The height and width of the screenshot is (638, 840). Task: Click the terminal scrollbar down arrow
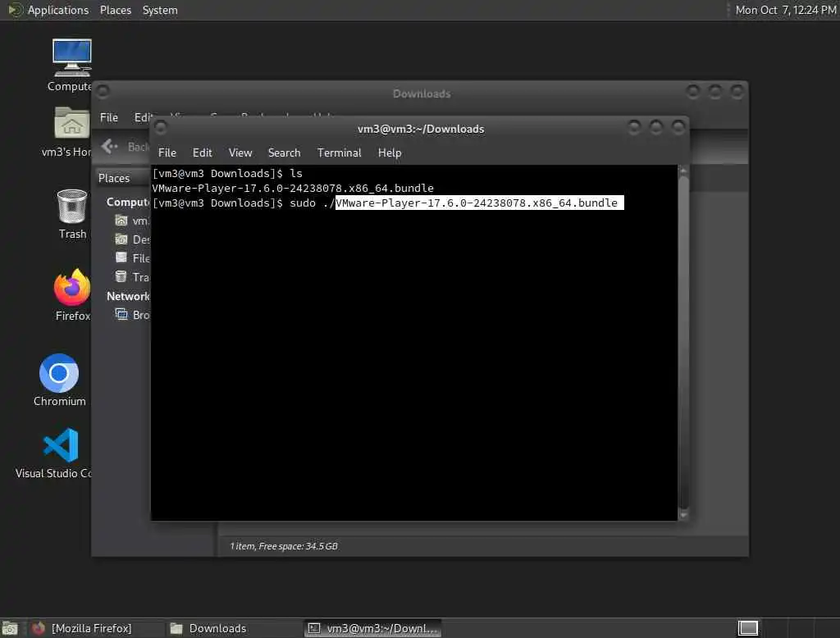(683, 515)
